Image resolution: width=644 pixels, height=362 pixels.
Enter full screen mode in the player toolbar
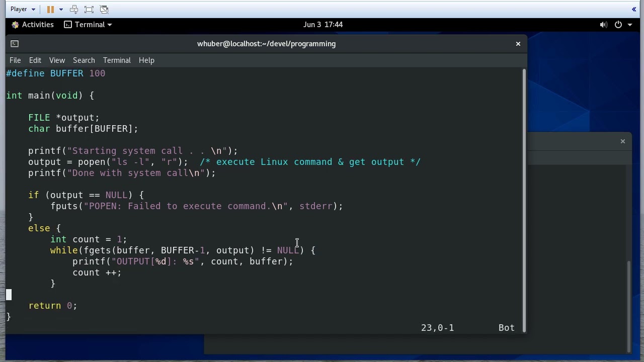(x=89, y=9)
